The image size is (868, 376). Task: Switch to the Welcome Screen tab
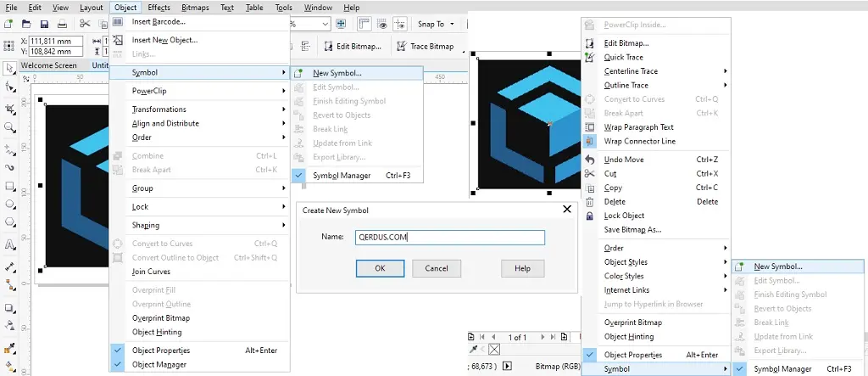(48, 65)
